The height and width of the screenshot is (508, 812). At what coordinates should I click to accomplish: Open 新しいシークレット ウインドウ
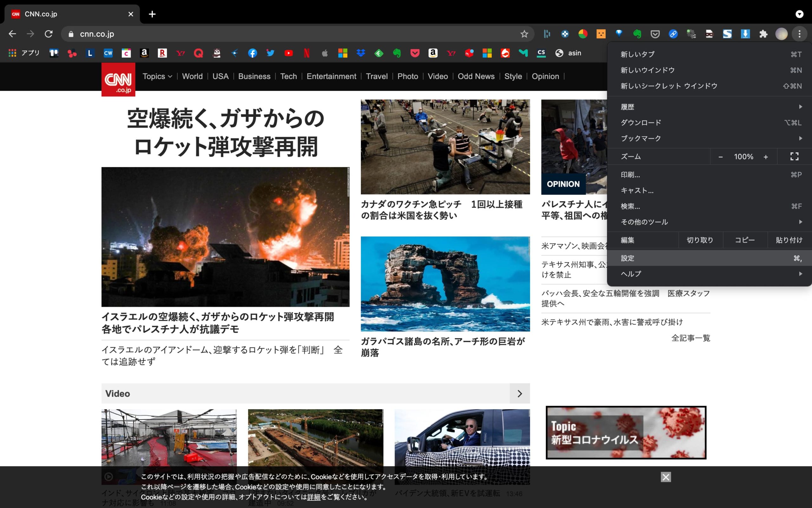[x=709, y=86]
